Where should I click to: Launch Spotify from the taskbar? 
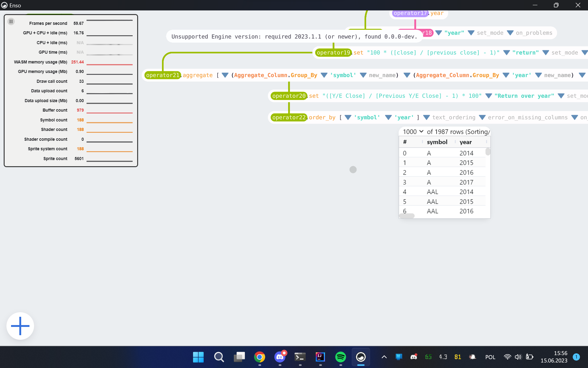[340, 357]
